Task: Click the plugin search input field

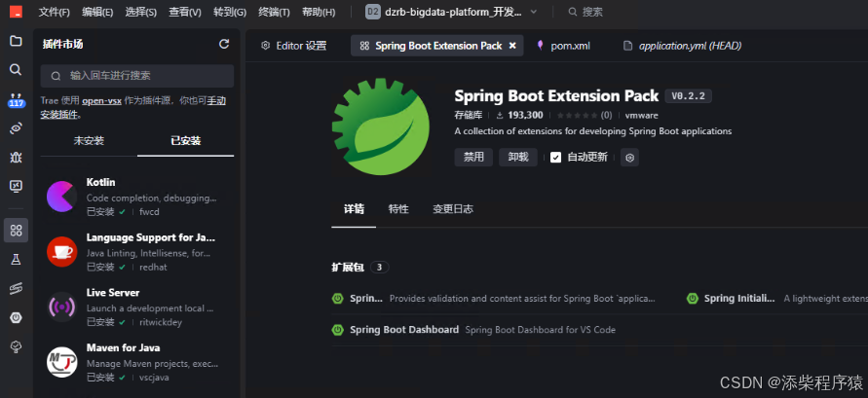Action: tap(137, 76)
